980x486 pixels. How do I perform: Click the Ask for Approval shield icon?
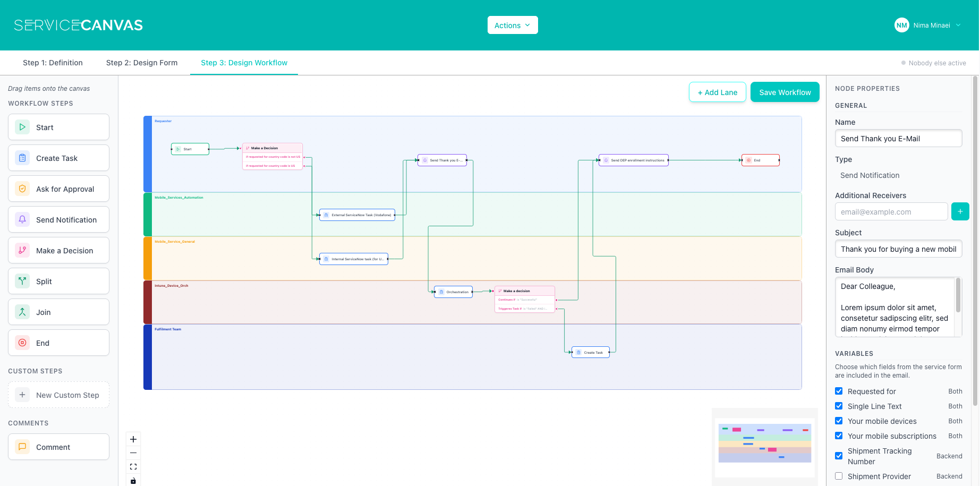[22, 189]
